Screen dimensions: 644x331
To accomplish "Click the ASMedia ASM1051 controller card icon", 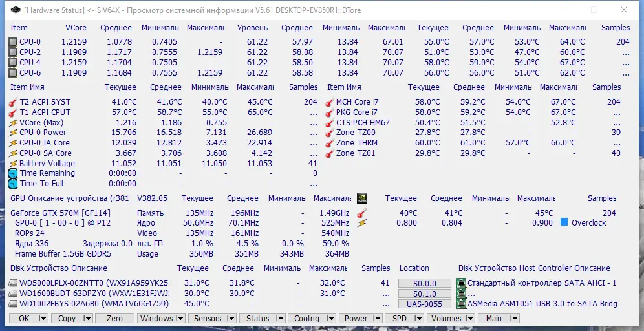I will coord(462,303).
